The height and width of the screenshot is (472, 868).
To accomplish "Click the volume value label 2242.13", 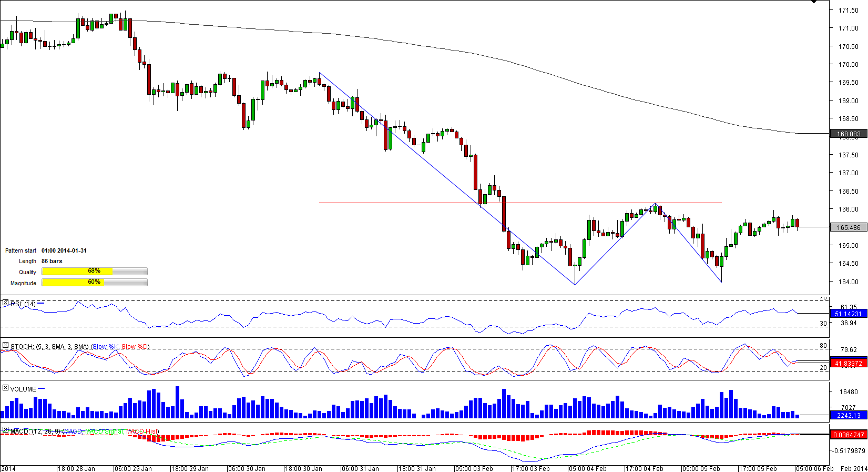I will pos(849,416).
